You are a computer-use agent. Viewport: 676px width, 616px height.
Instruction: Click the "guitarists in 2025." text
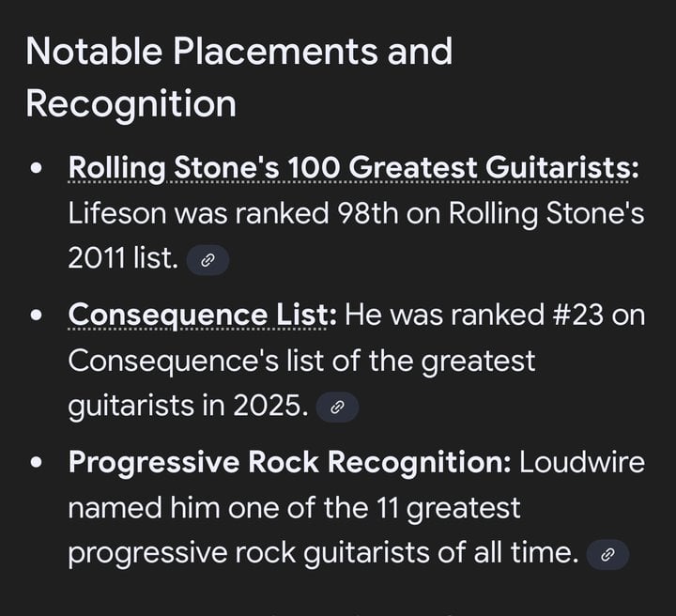click(x=188, y=406)
